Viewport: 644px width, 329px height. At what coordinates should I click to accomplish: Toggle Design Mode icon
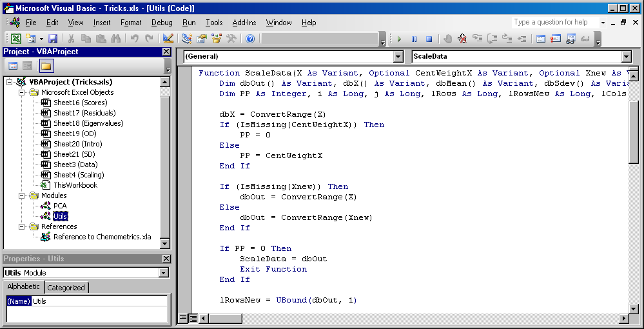[168, 39]
